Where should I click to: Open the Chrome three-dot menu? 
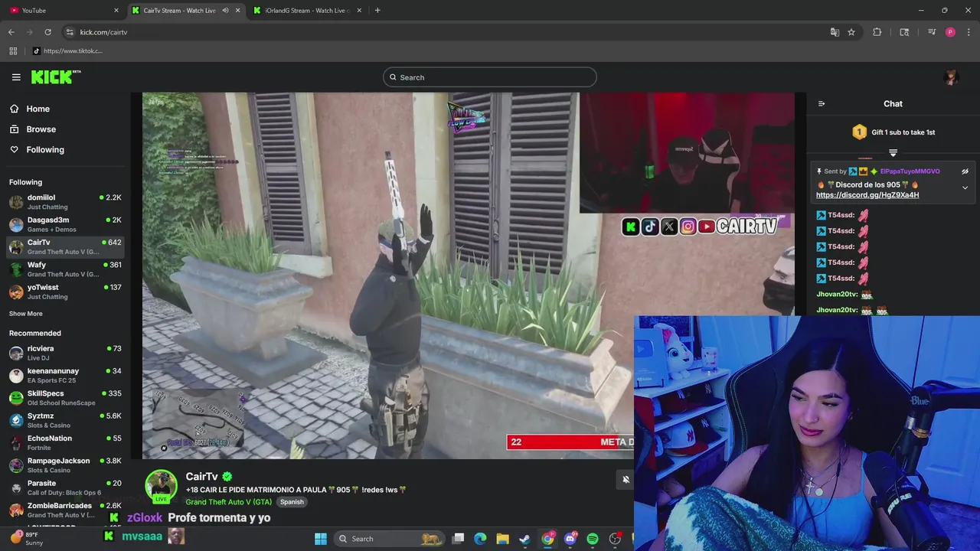[x=968, y=32]
